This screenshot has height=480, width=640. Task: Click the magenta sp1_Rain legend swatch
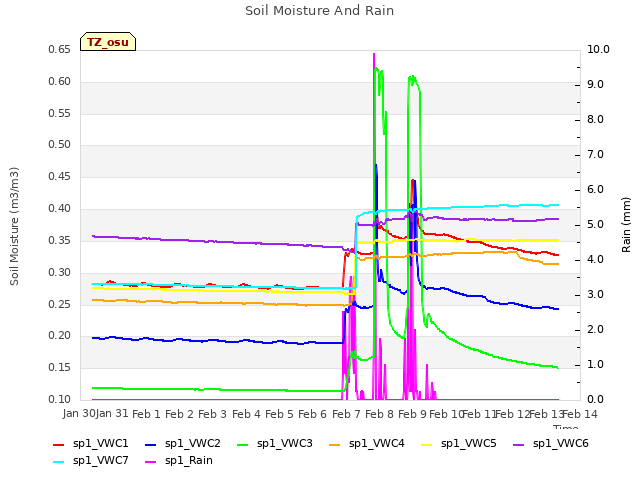[151, 462]
